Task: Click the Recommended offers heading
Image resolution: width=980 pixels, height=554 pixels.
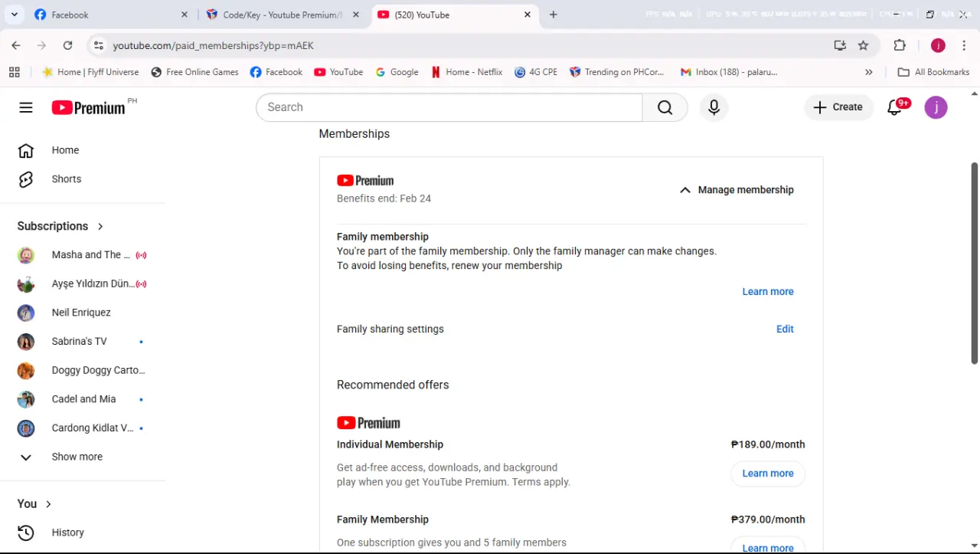Action: coord(393,385)
